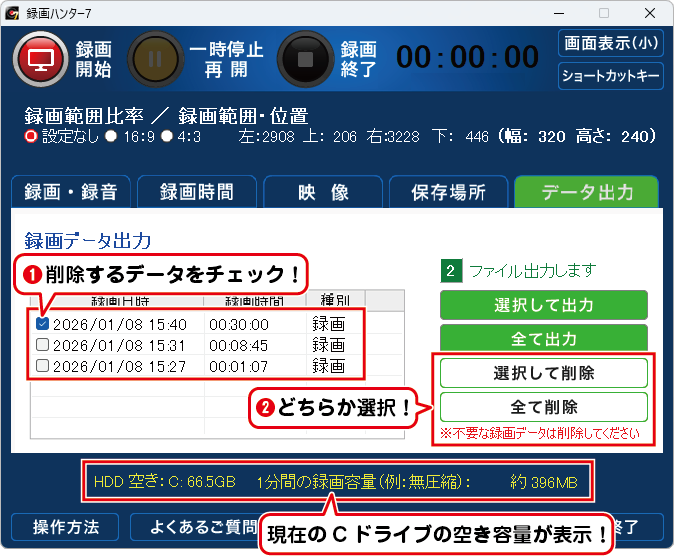Screen dimensions: 674x557
Task: Click the stop recording round icon
Action: point(305,59)
